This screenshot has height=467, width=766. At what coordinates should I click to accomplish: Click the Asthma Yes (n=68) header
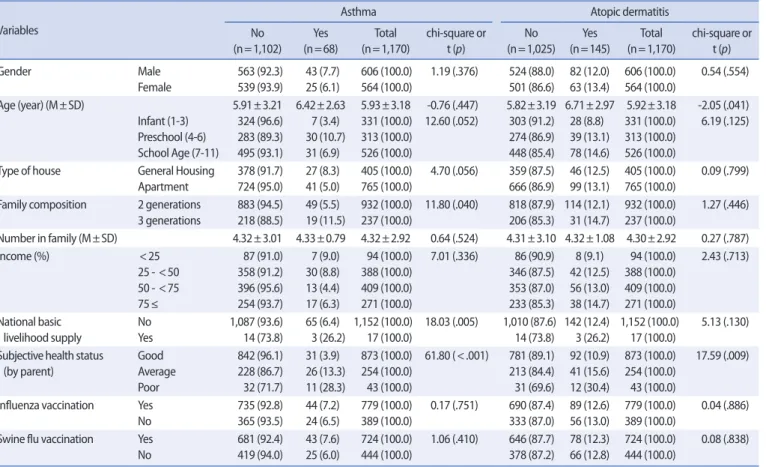[x=320, y=41]
